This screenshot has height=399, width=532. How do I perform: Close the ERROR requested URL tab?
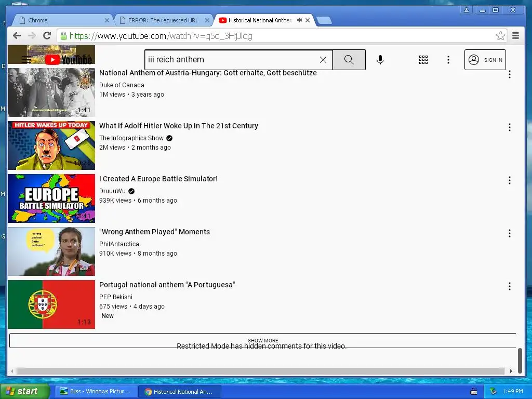point(207,20)
